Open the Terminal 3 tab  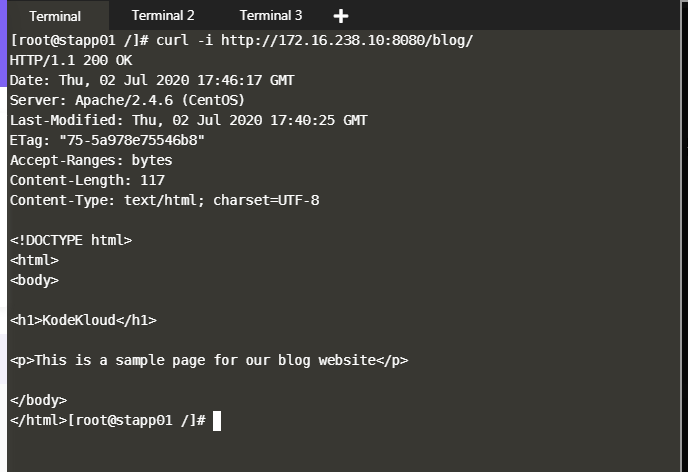coord(271,16)
